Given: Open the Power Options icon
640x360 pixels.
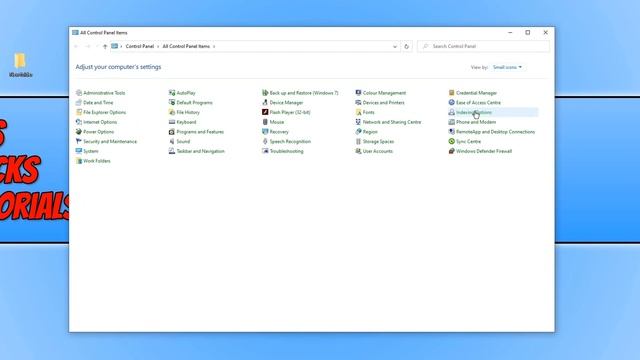Looking at the screenshot, I should [79, 132].
